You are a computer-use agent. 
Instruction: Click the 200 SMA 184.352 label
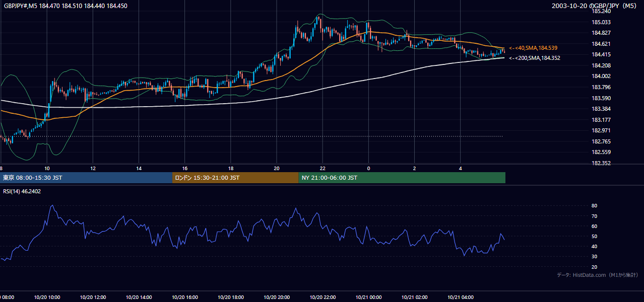535,58
